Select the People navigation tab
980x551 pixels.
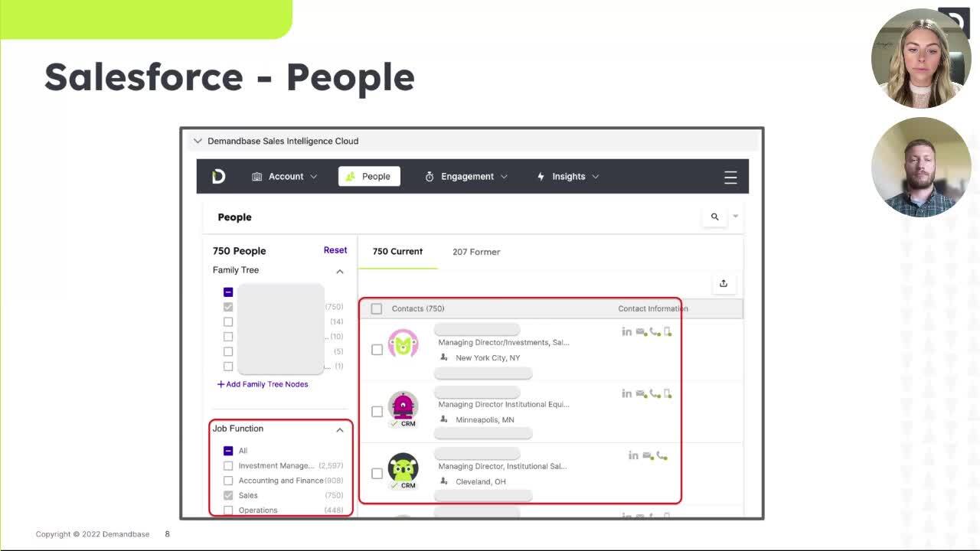[369, 177]
